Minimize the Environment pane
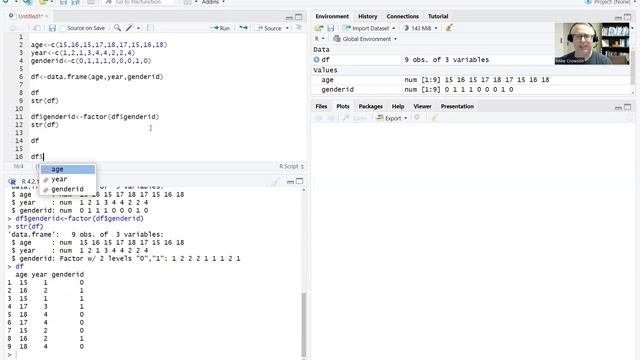The height and width of the screenshot is (360, 640). point(618,17)
